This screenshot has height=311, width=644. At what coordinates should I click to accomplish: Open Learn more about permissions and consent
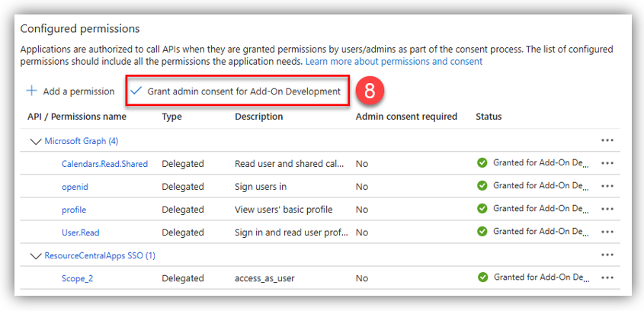pos(394,61)
